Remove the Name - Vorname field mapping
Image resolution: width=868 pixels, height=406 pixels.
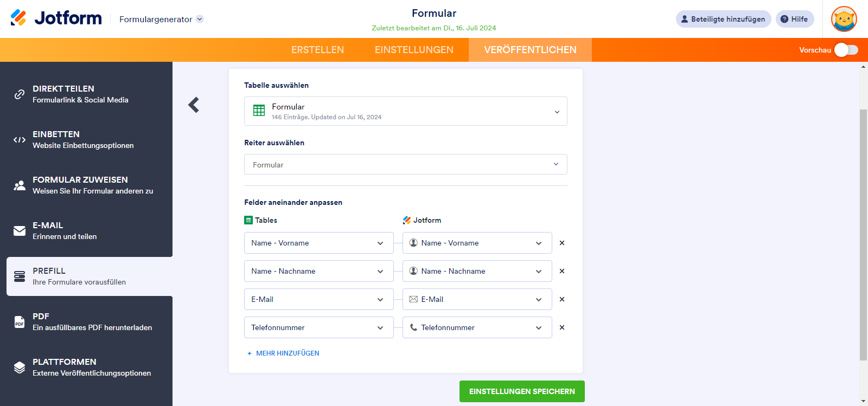[x=562, y=243]
